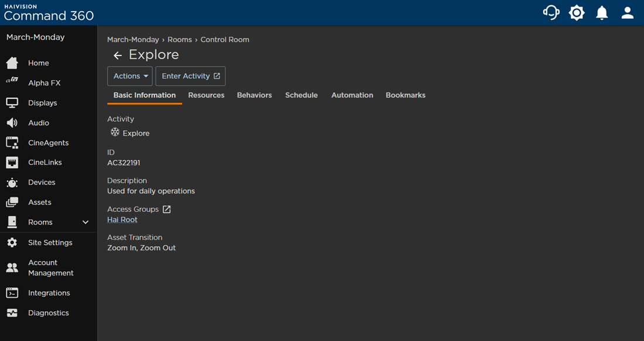
Task: Click the ID value AC322191
Action: [124, 163]
